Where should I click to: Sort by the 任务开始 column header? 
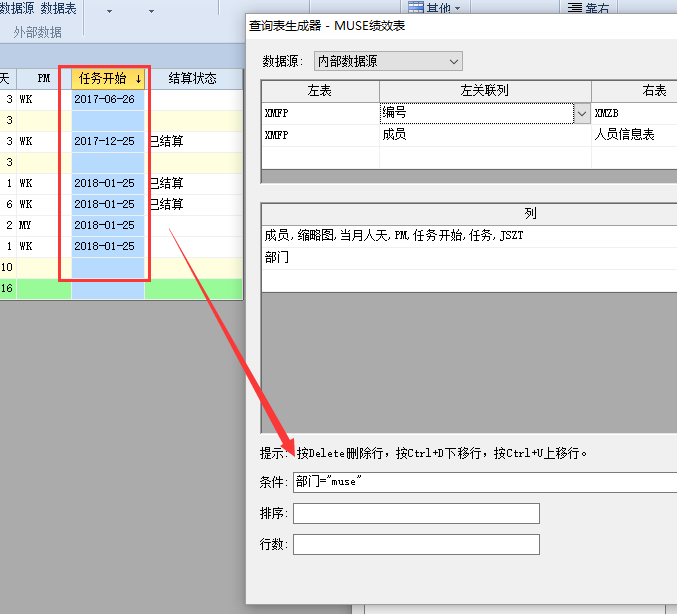point(108,79)
